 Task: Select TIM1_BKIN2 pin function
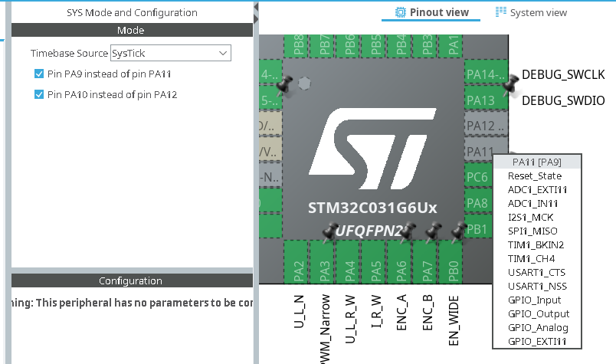click(536, 245)
